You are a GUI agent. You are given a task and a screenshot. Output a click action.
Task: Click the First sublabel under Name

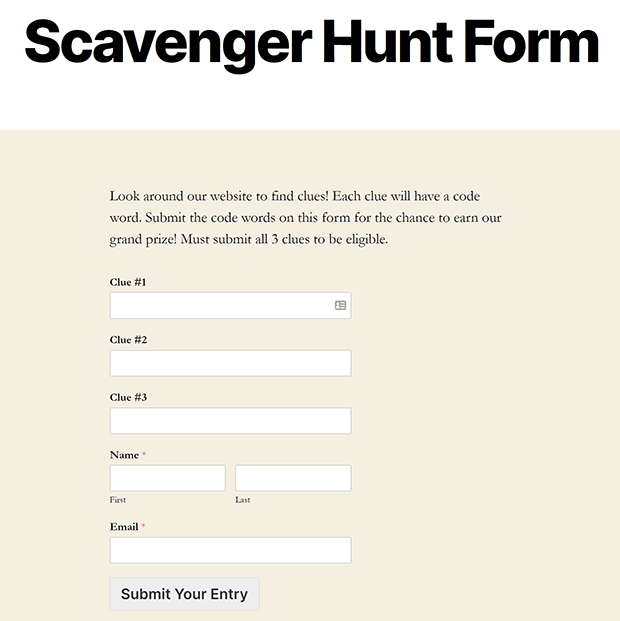click(x=118, y=500)
